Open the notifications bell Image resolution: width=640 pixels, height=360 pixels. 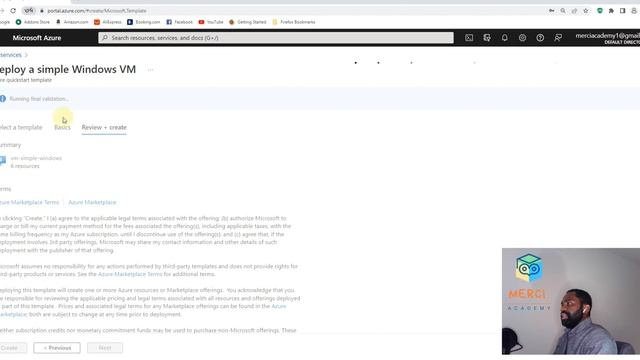[504, 38]
